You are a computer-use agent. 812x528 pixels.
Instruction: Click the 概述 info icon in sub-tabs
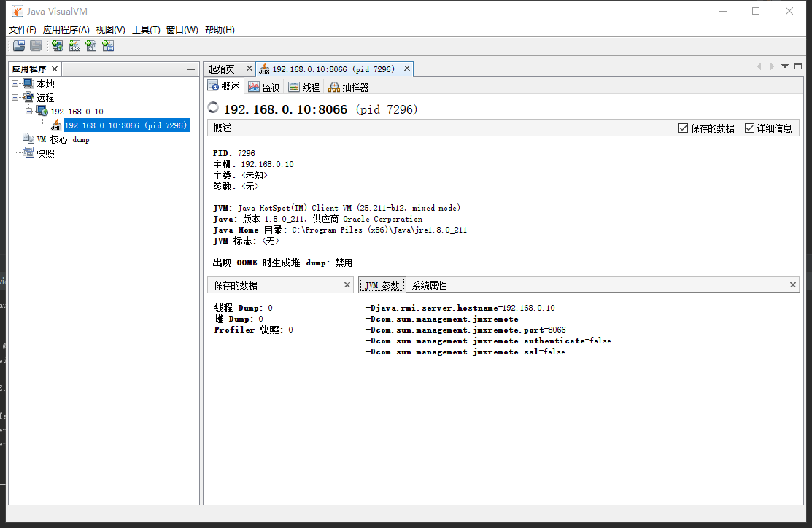[x=213, y=86]
